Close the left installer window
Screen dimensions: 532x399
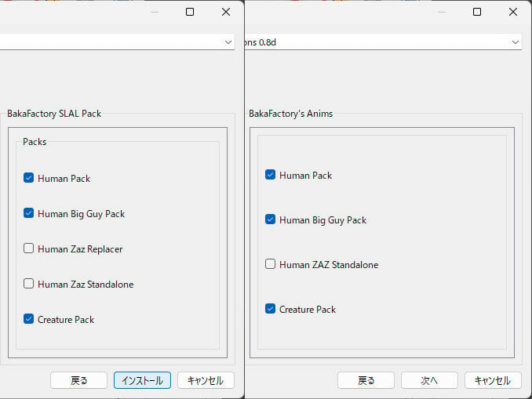[x=226, y=13]
